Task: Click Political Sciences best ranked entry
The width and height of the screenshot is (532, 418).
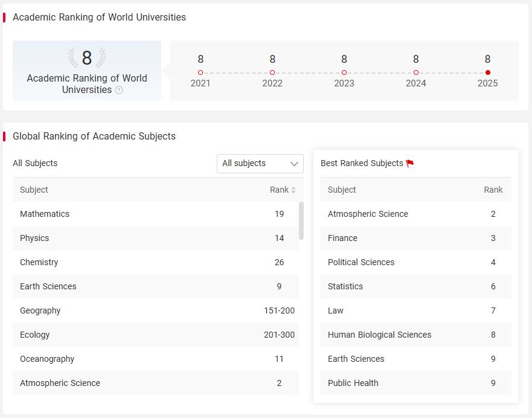Action: (416, 262)
